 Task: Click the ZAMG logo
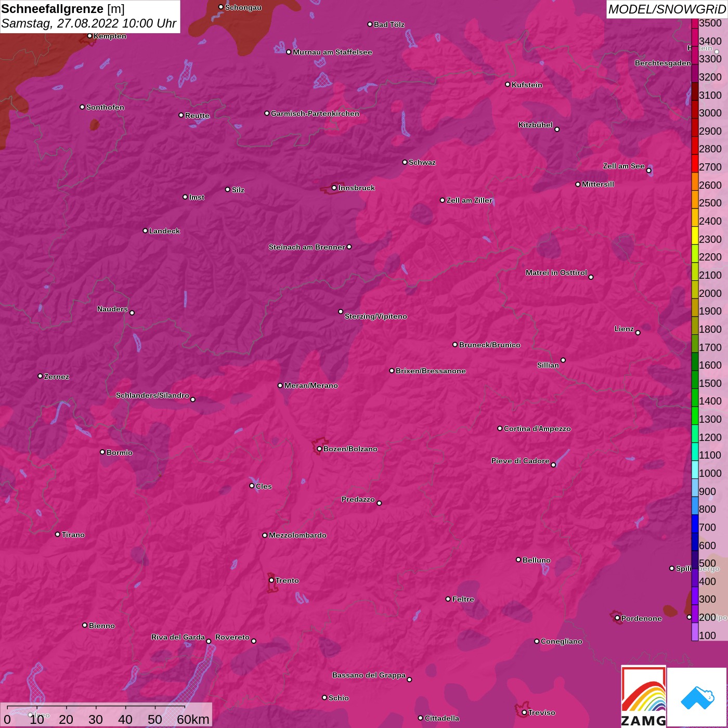pos(643,697)
